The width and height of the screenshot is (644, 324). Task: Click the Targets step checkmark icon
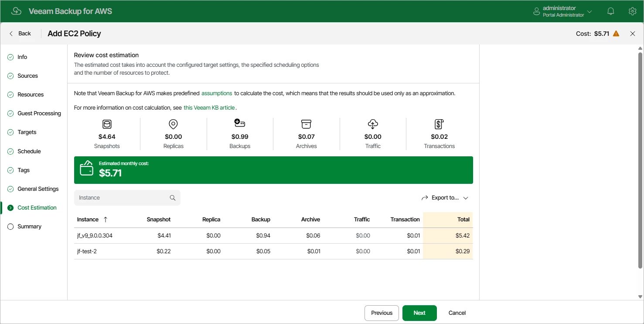click(x=10, y=132)
